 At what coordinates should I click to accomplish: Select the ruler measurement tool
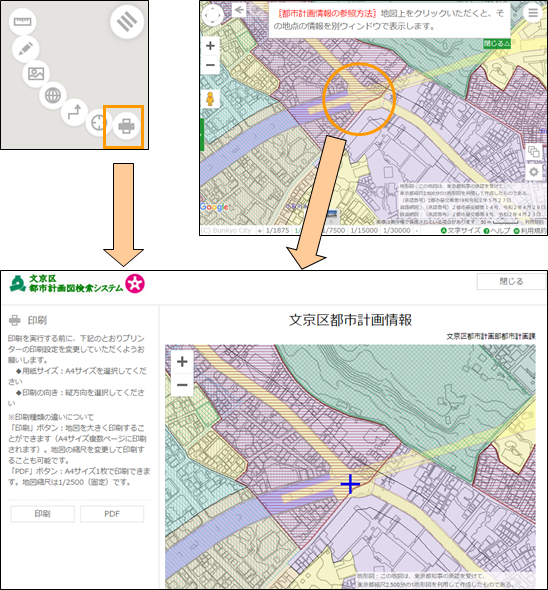pyautogui.click(x=24, y=22)
